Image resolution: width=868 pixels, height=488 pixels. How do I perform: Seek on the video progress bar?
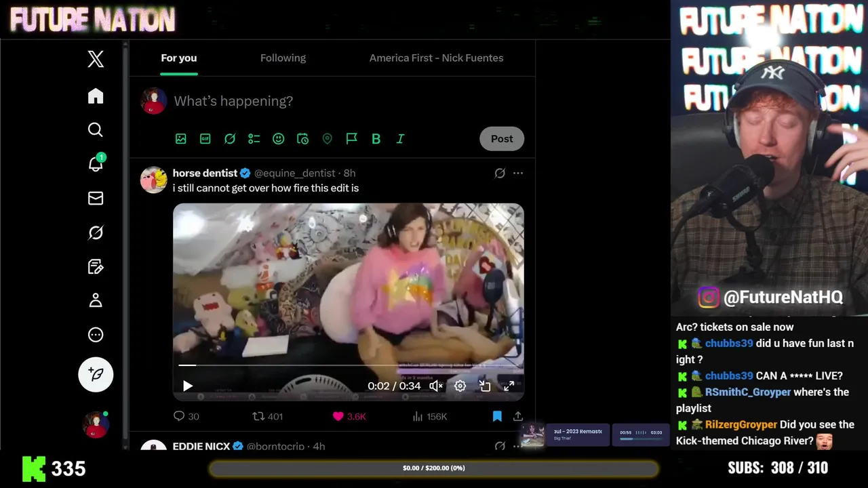(349, 365)
